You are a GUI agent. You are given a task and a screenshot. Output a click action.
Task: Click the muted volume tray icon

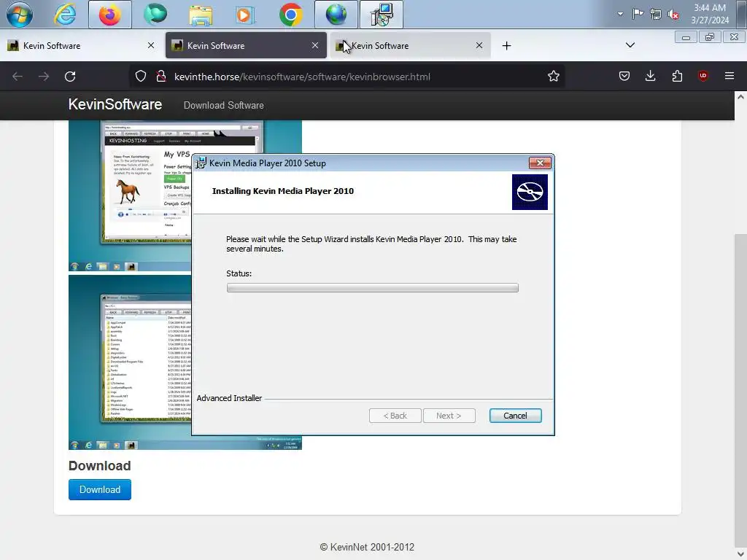673,15
